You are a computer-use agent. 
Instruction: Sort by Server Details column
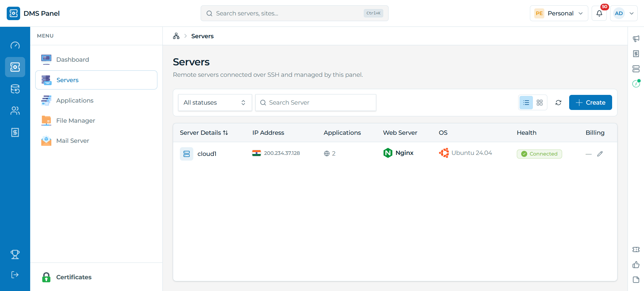click(x=204, y=133)
